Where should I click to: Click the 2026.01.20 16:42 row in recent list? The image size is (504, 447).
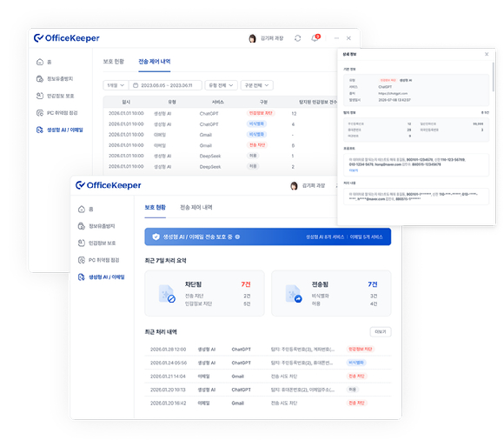tap(268, 403)
